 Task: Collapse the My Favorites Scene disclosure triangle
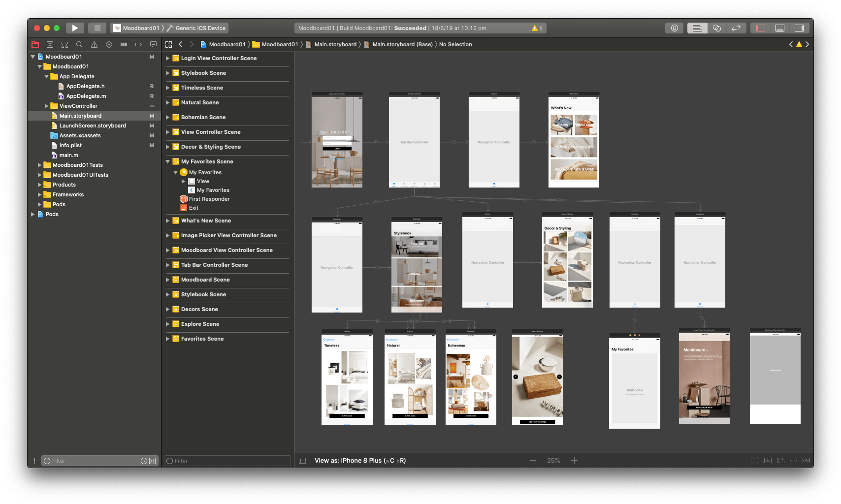coord(168,161)
